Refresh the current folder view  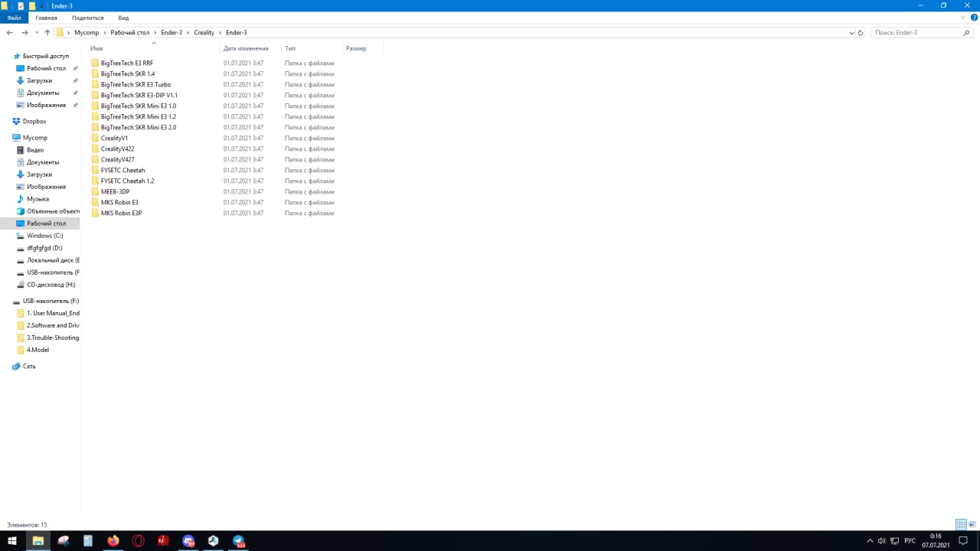pos(861,33)
